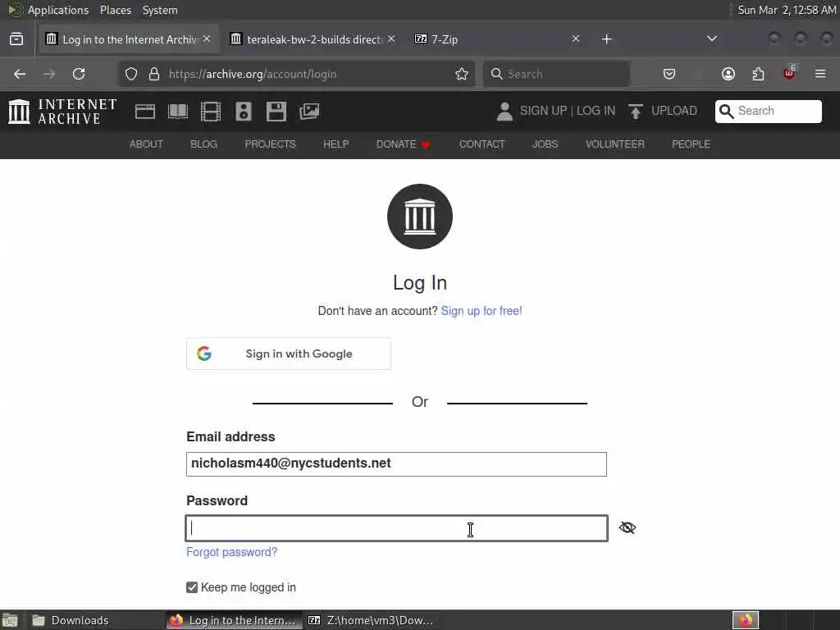The image size is (840, 630).
Task: Open the Texts book icon
Action: [178, 112]
